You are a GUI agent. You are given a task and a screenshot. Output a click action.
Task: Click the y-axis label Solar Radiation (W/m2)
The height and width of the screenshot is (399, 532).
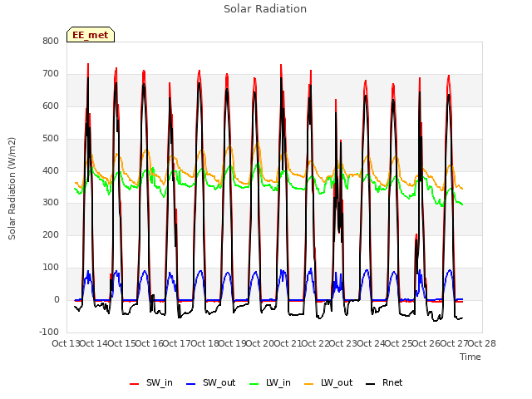pos(12,189)
